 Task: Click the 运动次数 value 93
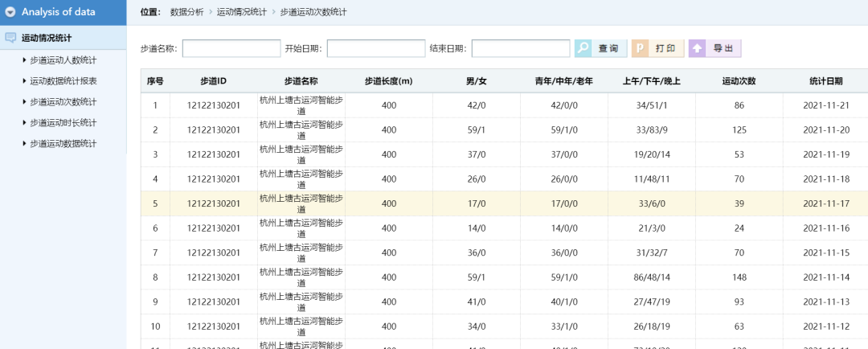click(739, 302)
